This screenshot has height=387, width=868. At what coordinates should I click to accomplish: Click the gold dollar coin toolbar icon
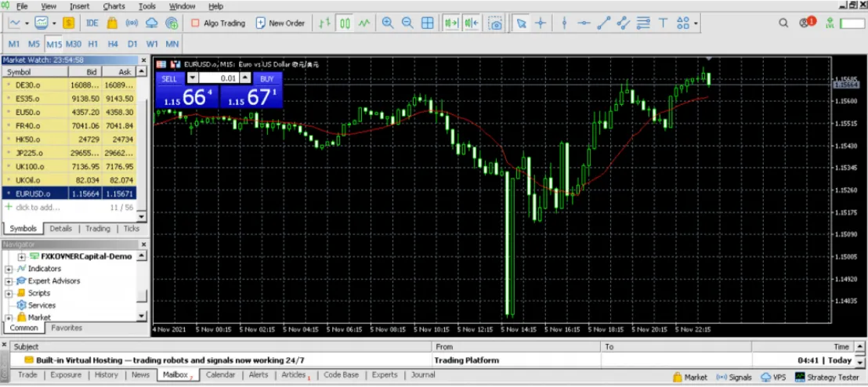coord(68,24)
